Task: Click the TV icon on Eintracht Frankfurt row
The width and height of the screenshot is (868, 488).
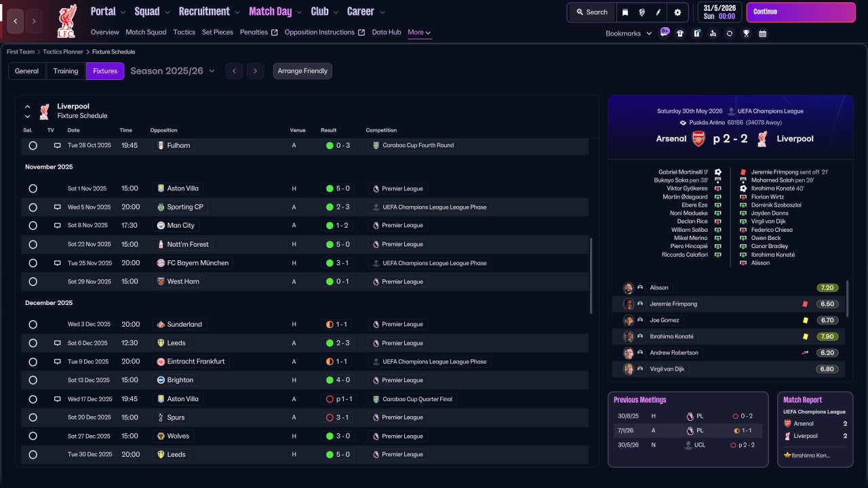Action: click(x=58, y=362)
